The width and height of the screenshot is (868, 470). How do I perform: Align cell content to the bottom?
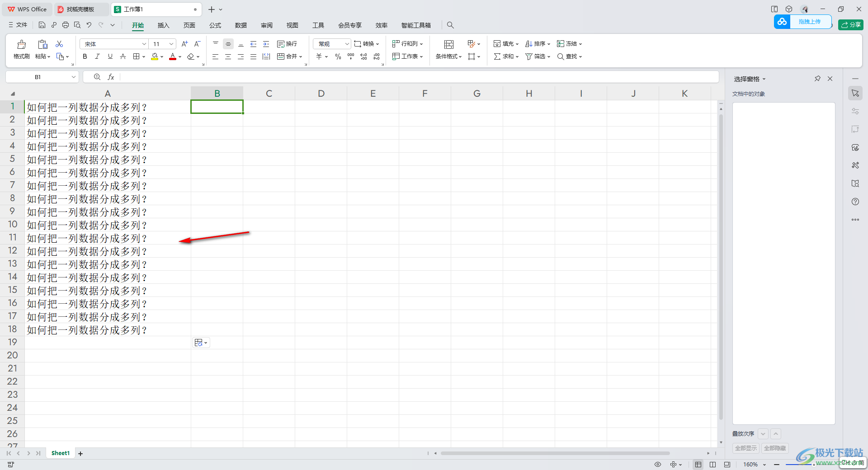[x=241, y=44]
